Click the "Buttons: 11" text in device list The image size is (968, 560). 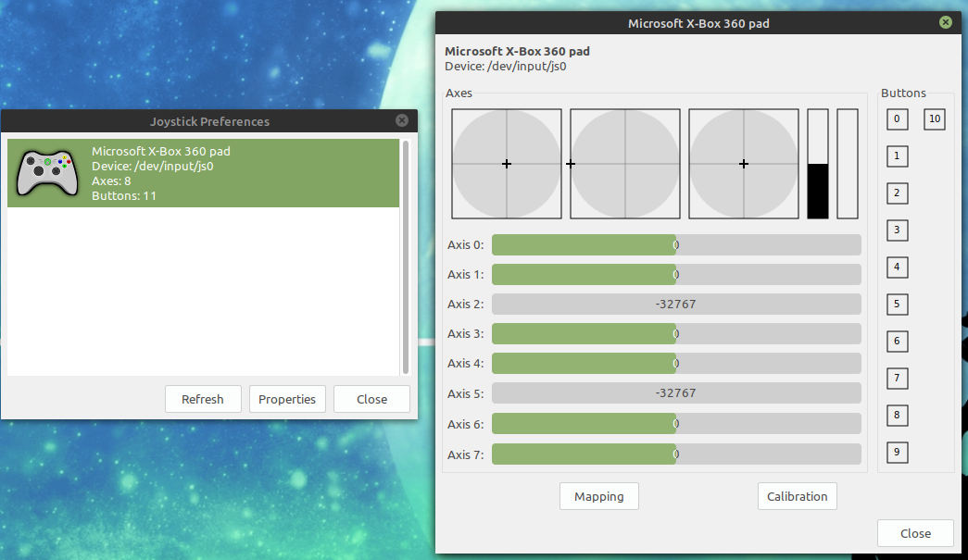pyautogui.click(x=124, y=195)
